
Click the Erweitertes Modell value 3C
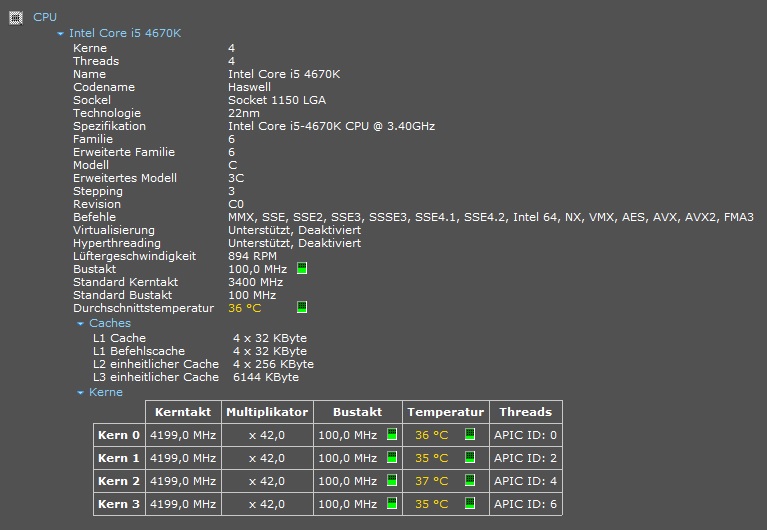click(236, 178)
